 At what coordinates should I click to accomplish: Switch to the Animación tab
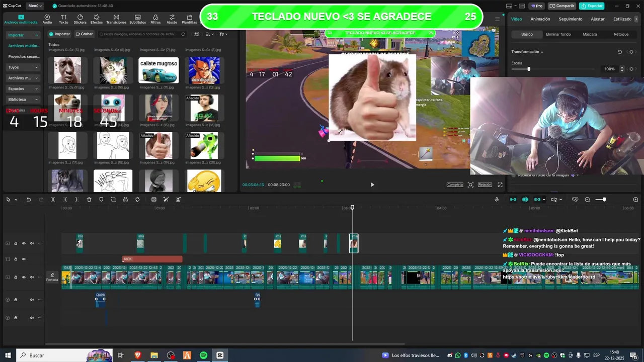540,19
